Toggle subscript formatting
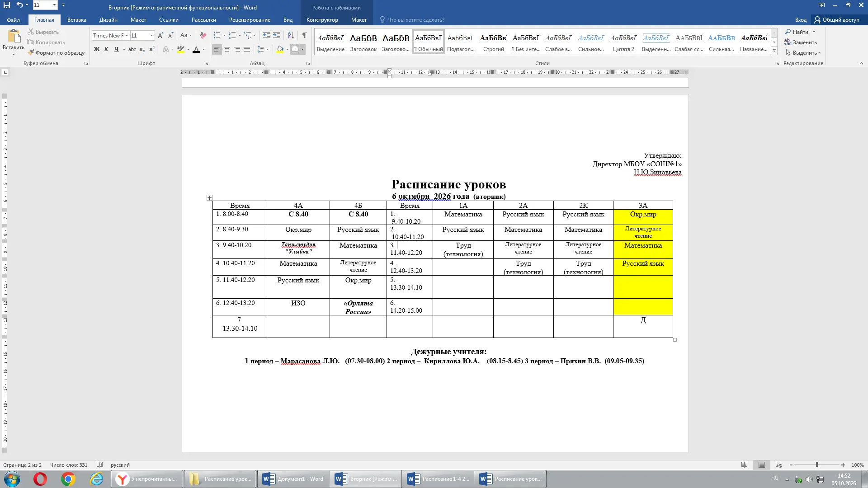 tap(142, 49)
